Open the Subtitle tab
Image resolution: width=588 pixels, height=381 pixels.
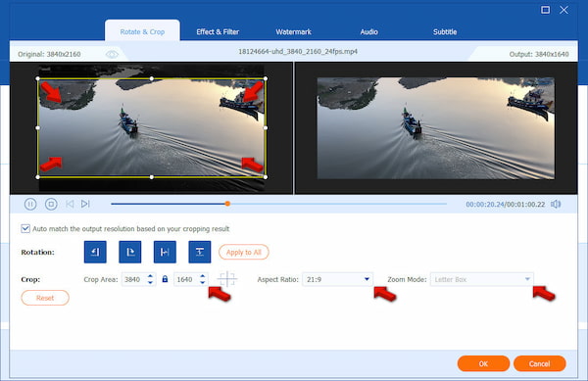[445, 32]
